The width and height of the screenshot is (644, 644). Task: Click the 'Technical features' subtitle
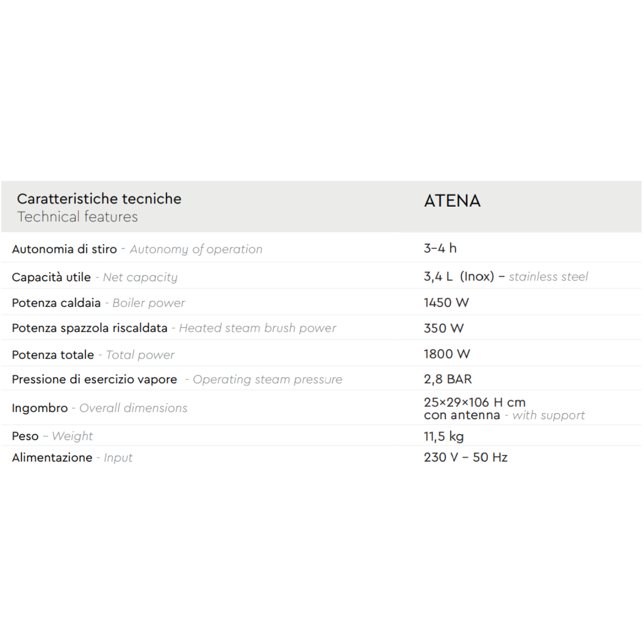77,217
